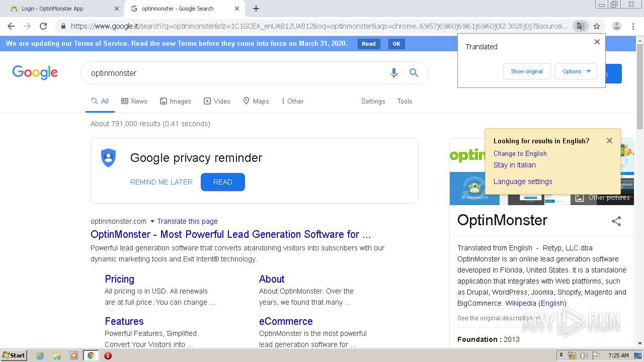Click the Google search input field
Screen dimensions: 644x362
(x=236, y=73)
